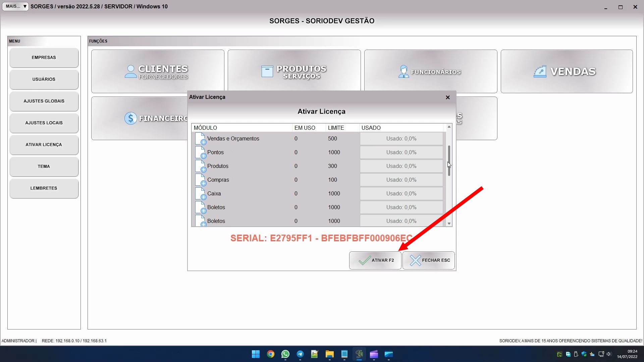This screenshot has width=644, height=362.
Task: Open Empresas from the menu
Action: (x=44, y=58)
